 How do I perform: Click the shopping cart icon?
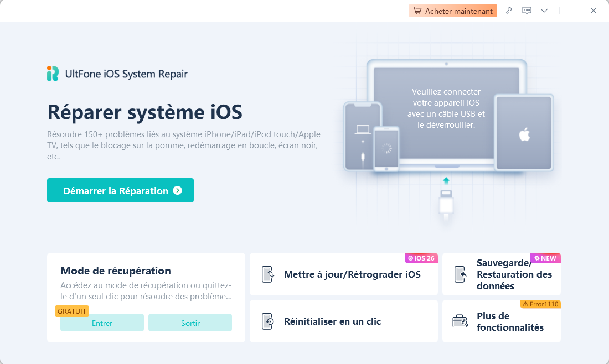pyautogui.click(x=417, y=11)
